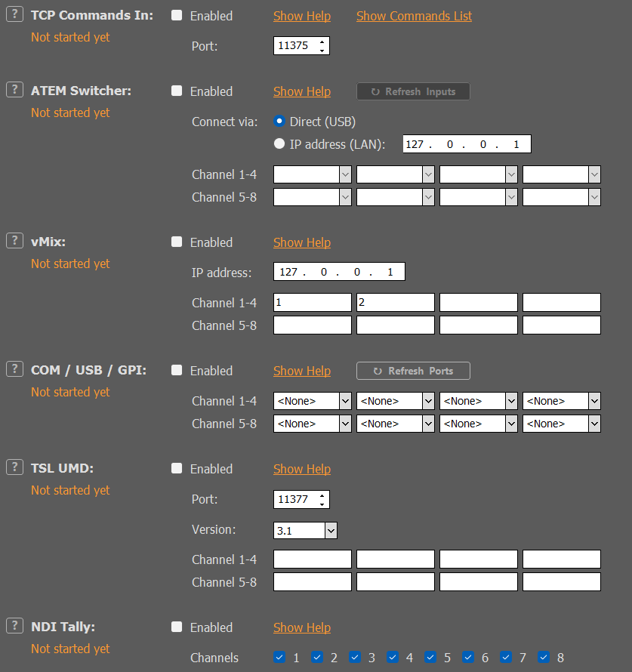This screenshot has width=632, height=672.
Task: Open question mark icon beside COM / USB / GPI
Action: 14,369
